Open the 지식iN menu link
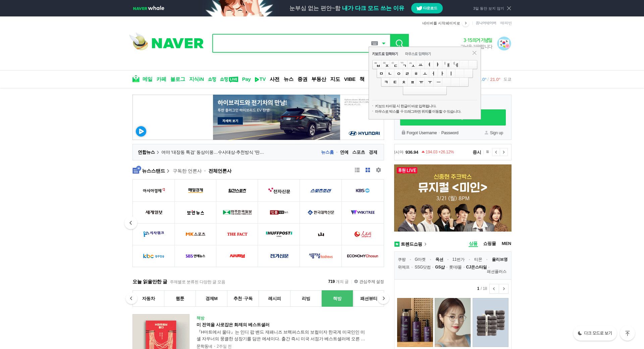This screenshot has width=644, height=349. (x=197, y=79)
